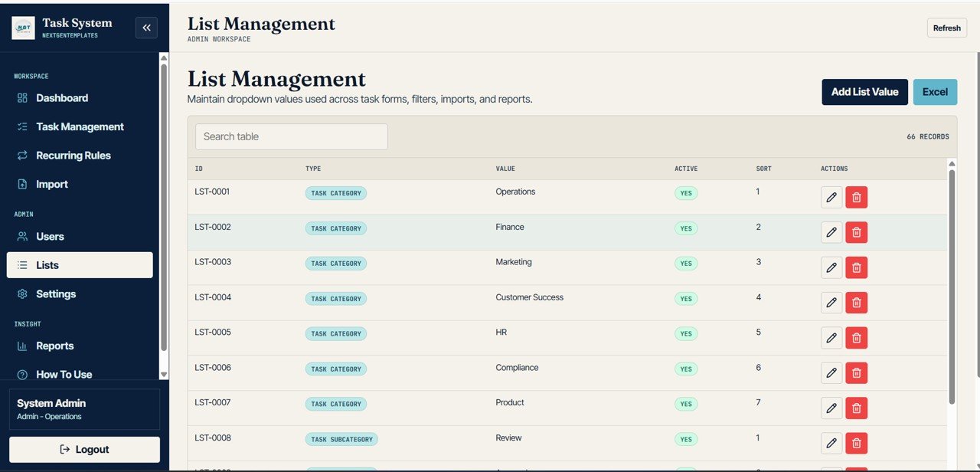Select the Lists sidebar item
The image size is (980, 472).
pos(80,265)
